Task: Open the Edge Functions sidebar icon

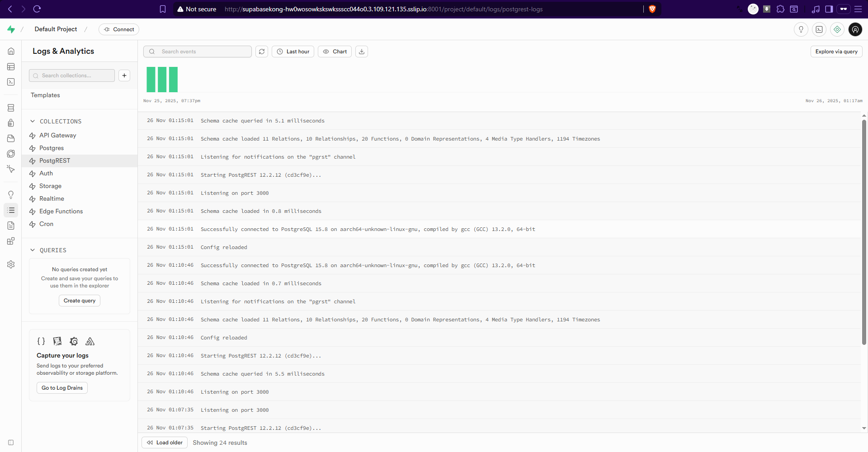Action: [11, 154]
